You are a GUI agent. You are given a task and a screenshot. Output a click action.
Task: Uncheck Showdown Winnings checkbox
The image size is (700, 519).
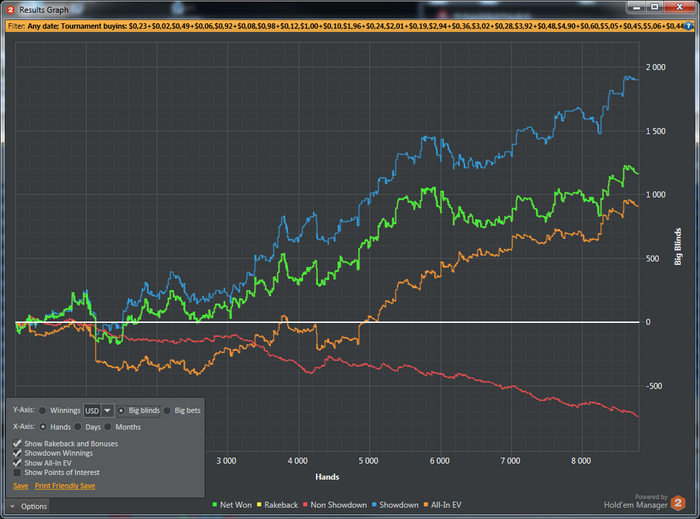17,453
